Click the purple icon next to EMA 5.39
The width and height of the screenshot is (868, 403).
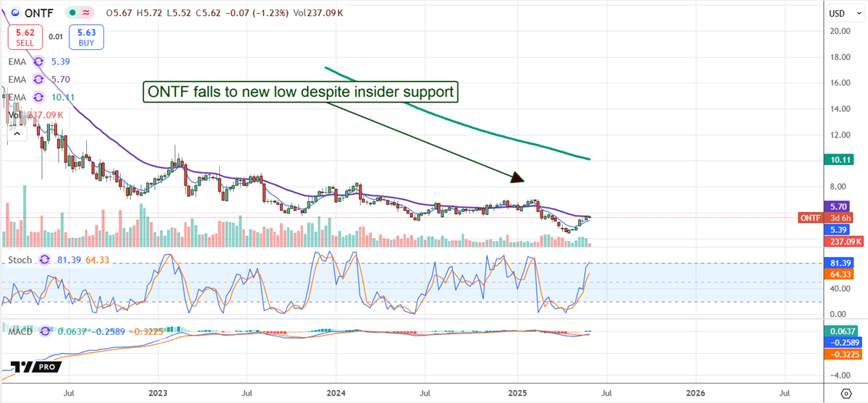(40, 62)
